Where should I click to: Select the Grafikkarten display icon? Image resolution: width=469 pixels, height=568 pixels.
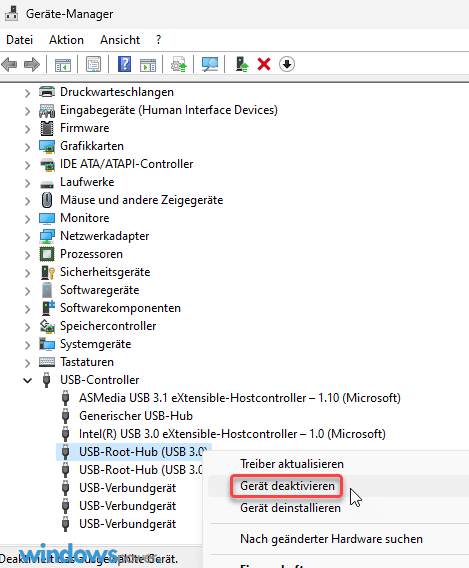[47, 146]
